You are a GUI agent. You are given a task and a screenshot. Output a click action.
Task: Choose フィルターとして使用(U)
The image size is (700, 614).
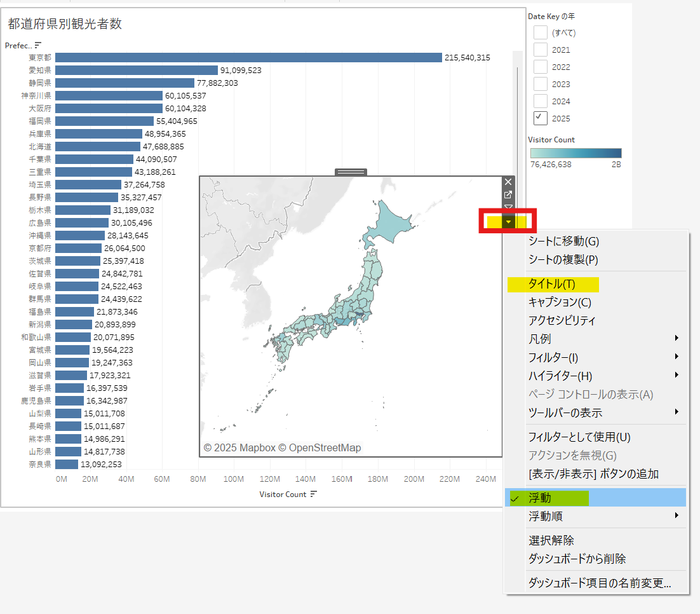596,437
